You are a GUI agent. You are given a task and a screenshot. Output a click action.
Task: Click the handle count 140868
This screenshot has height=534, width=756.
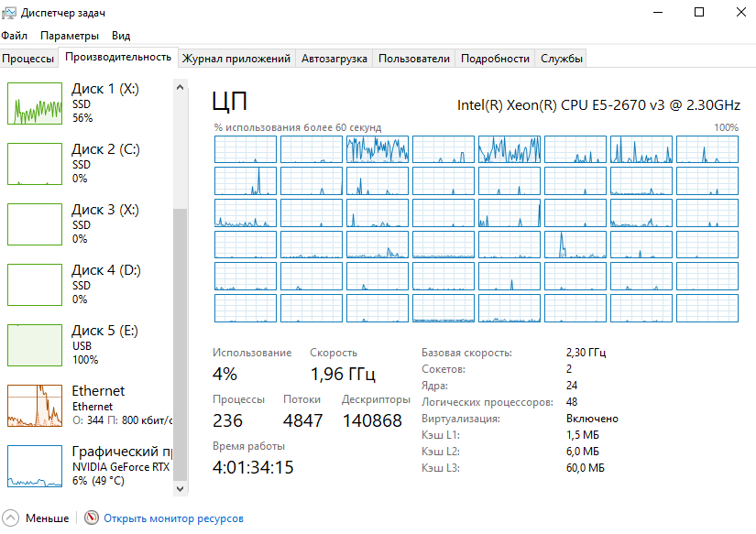(372, 420)
